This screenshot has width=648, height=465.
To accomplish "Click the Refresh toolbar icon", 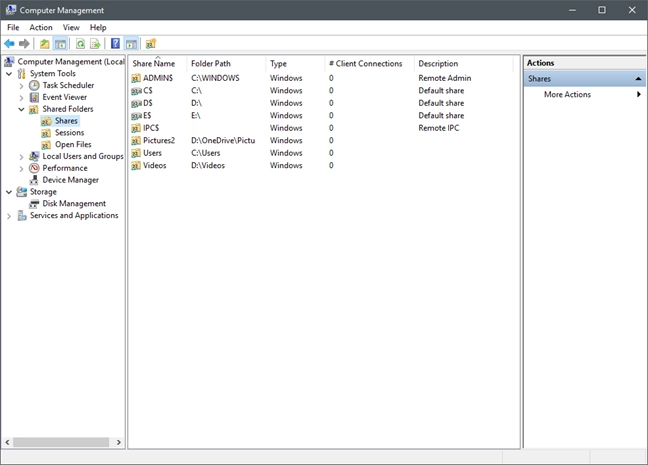I will tap(81, 43).
